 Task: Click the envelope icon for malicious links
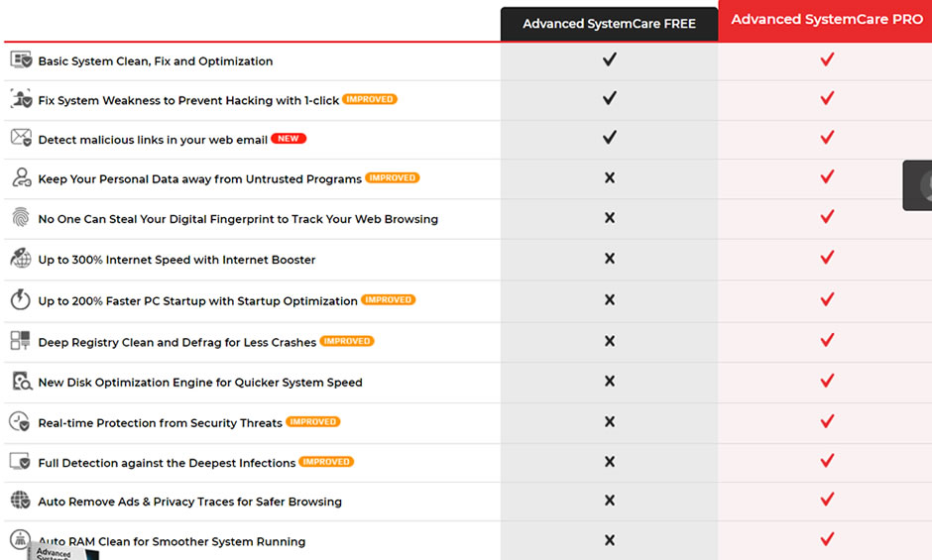pos(21,138)
